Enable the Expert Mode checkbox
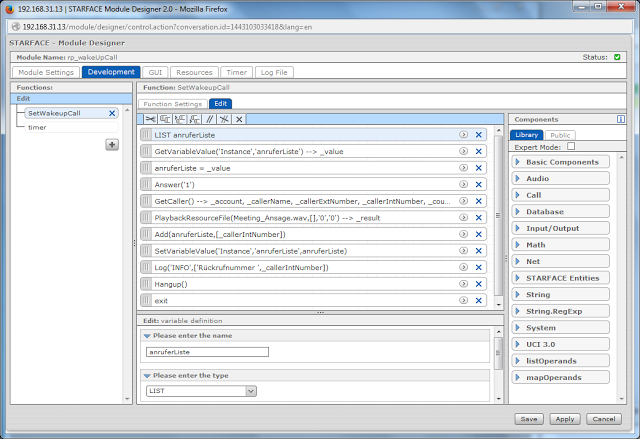The width and height of the screenshot is (640, 439). click(571, 146)
